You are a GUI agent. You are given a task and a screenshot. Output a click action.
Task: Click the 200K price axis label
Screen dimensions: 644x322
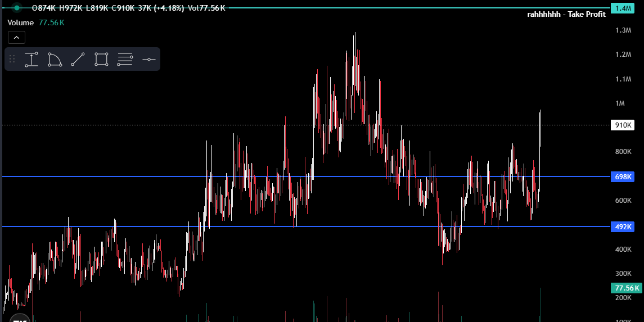click(x=623, y=298)
